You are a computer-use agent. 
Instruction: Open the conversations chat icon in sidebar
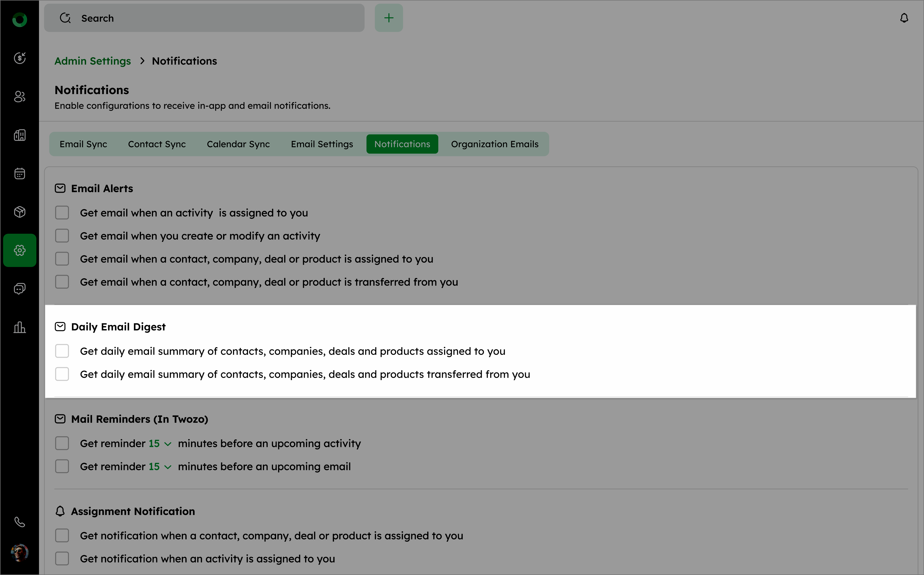click(x=19, y=289)
